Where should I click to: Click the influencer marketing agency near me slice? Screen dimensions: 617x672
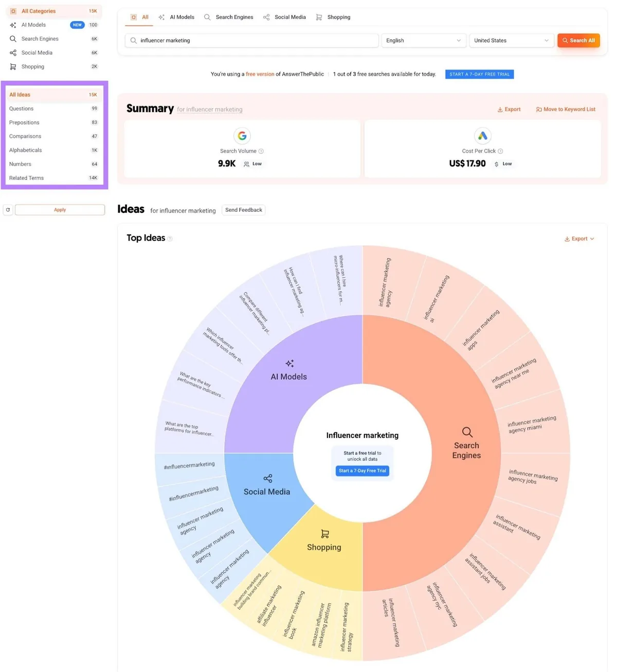[514, 374]
